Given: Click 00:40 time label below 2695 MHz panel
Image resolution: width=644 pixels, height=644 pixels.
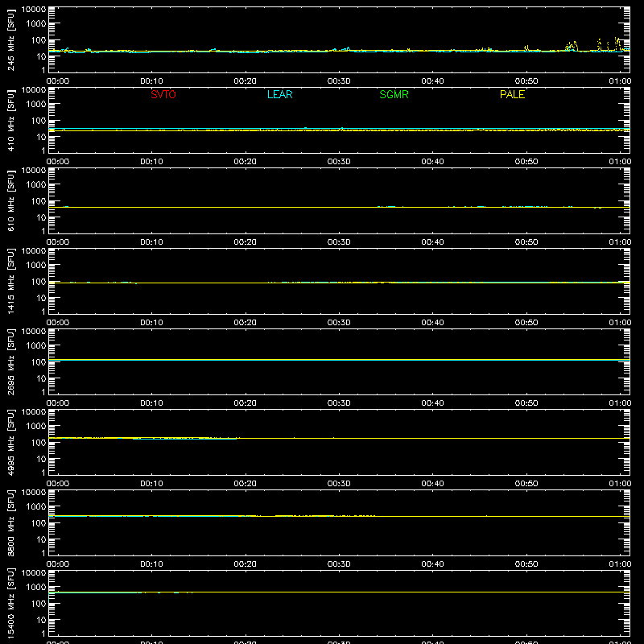Looking at the screenshot, I should click(x=432, y=403).
